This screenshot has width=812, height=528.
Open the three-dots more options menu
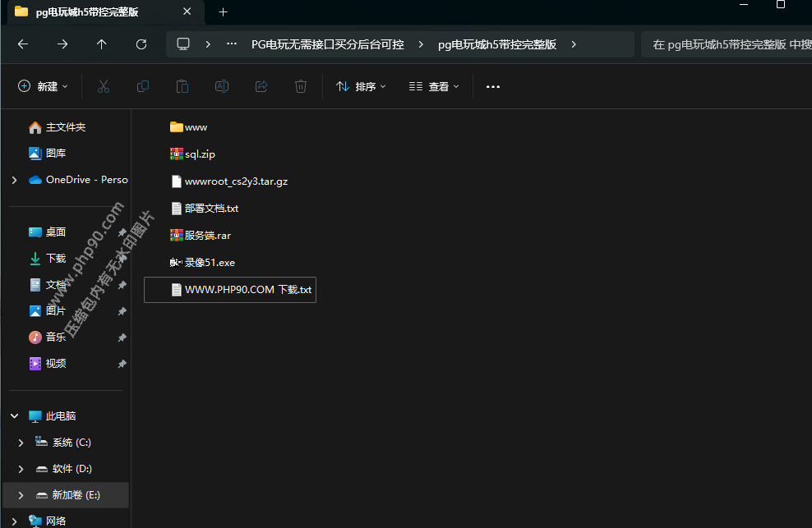tap(493, 86)
